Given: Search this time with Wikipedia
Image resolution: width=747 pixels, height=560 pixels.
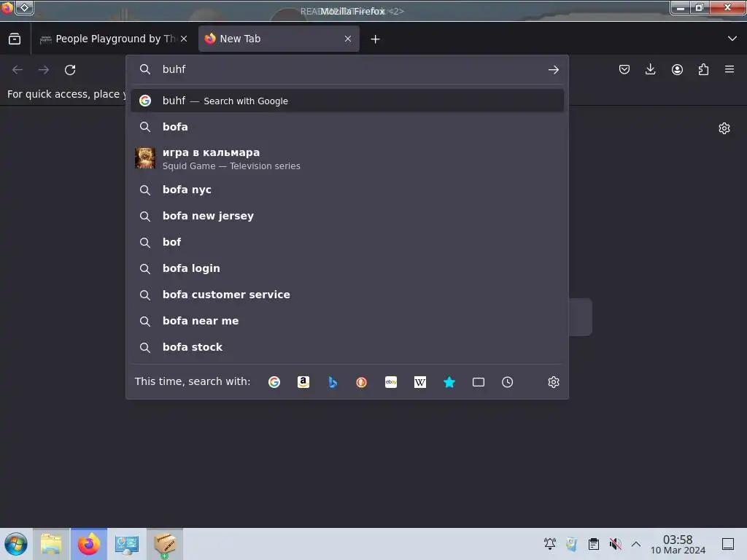Looking at the screenshot, I should pyautogui.click(x=420, y=382).
